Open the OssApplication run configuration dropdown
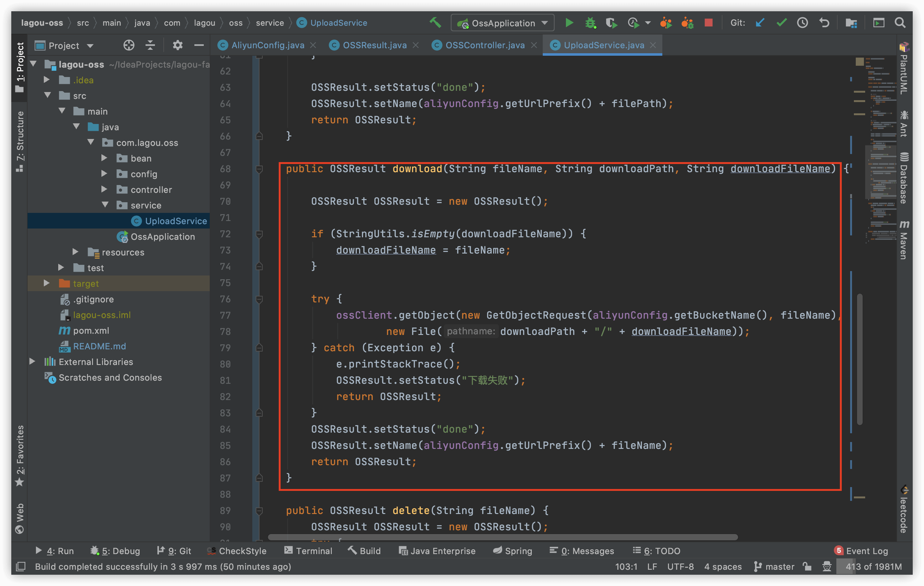This screenshot has height=586, width=924. (502, 23)
